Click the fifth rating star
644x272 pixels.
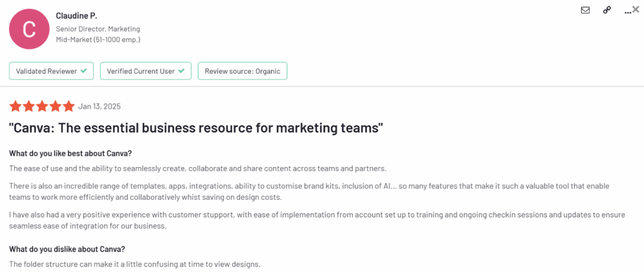[x=69, y=106]
